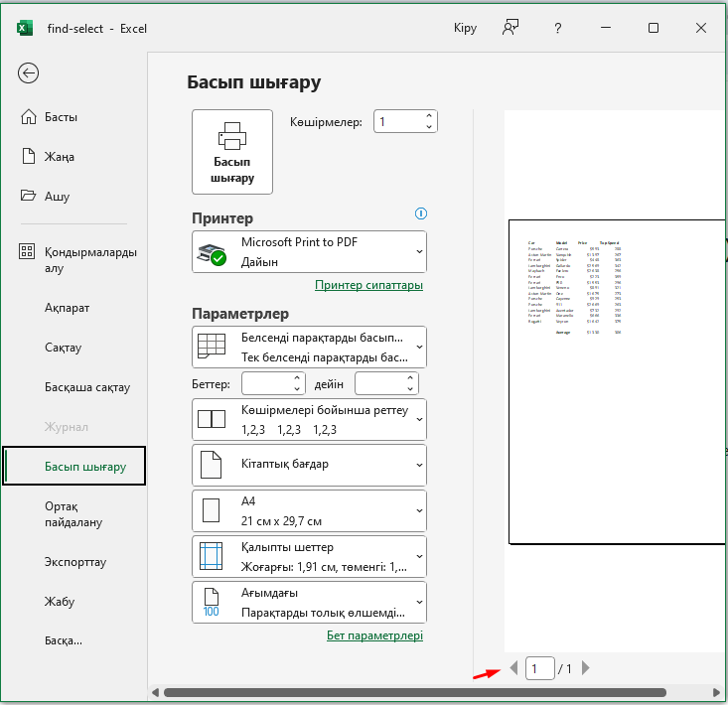728x705 pixels.
Task: Open Қондырмаларды алу add-ins page
Action: 78,260
